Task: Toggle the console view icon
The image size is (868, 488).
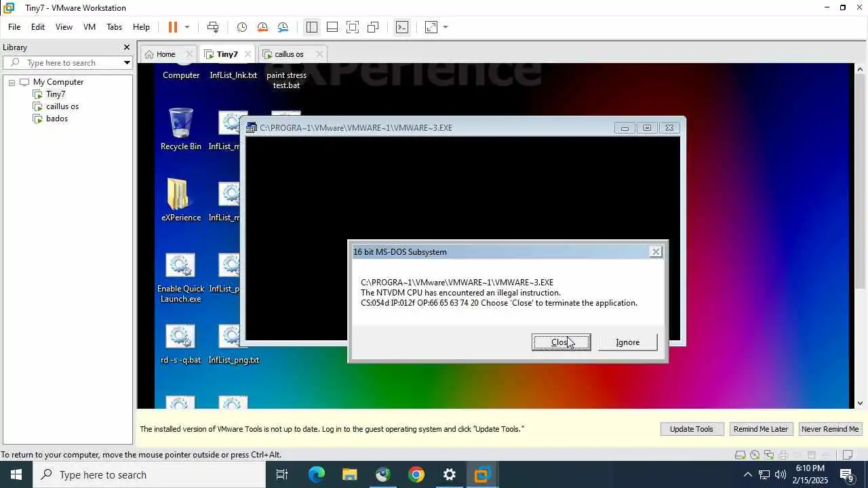Action: tap(402, 27)
